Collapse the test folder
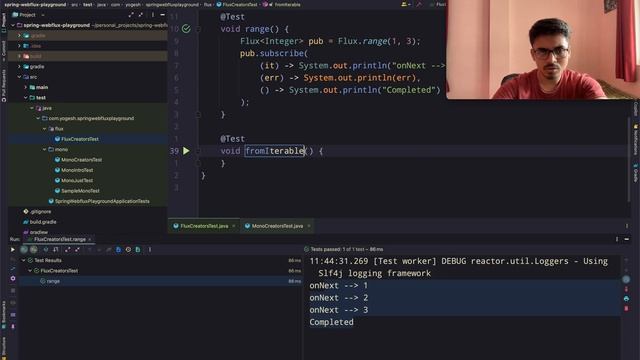 [x=25, y=98]
